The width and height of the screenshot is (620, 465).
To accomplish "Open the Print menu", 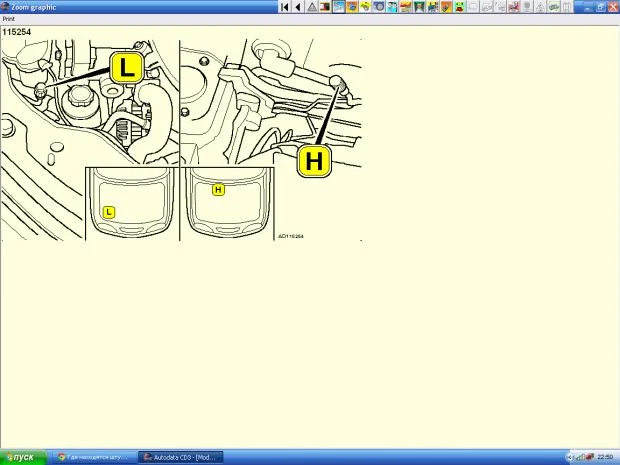I will click(x=8, y=19).
